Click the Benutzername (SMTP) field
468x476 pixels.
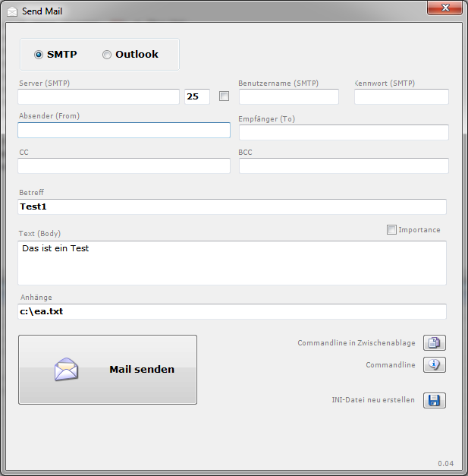click(289, 96)
